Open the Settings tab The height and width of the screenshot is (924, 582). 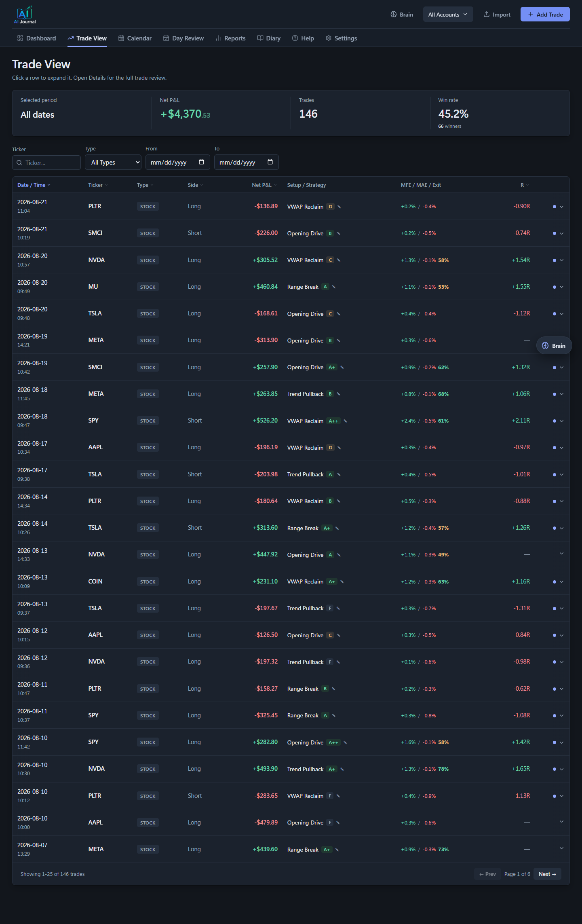click(342, 38)
